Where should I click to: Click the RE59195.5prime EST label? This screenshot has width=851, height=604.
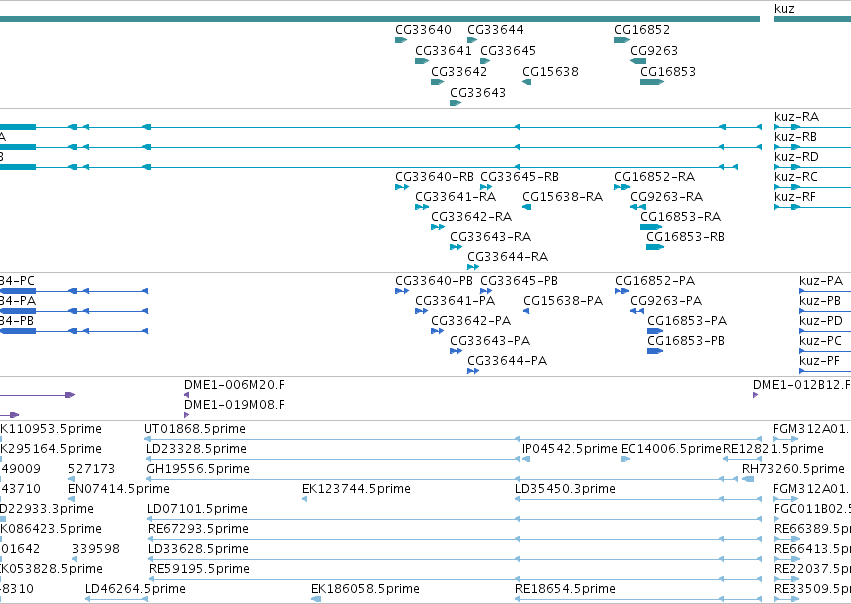[x=200, y=570]
